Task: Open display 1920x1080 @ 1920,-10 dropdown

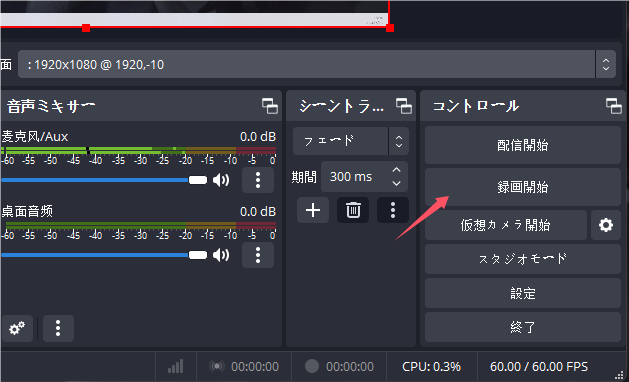Action: coord(317,64)
